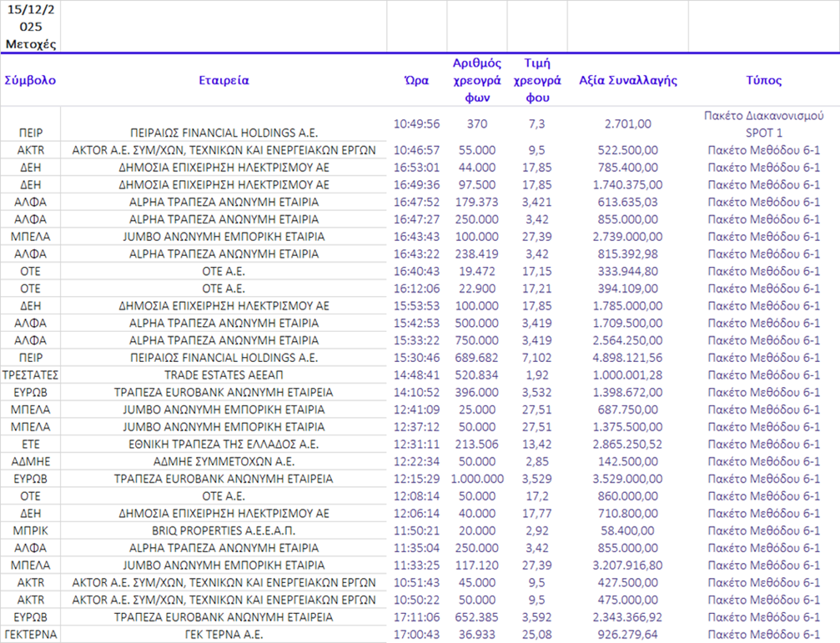
Task: Click the BRIQ PROPERTIES Α.Ε.Ε.Α.Π. cell
Action: click(x=224, y=531)
